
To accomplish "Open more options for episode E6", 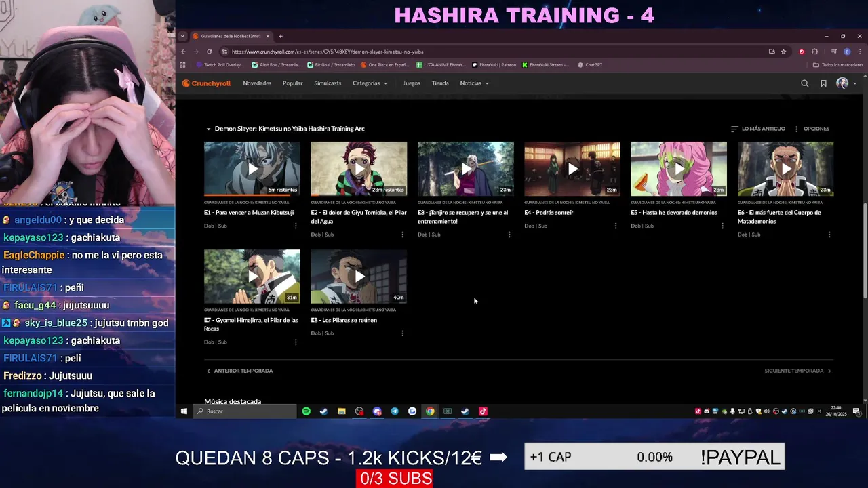I will pyautogui.click(x=829, y=235).
